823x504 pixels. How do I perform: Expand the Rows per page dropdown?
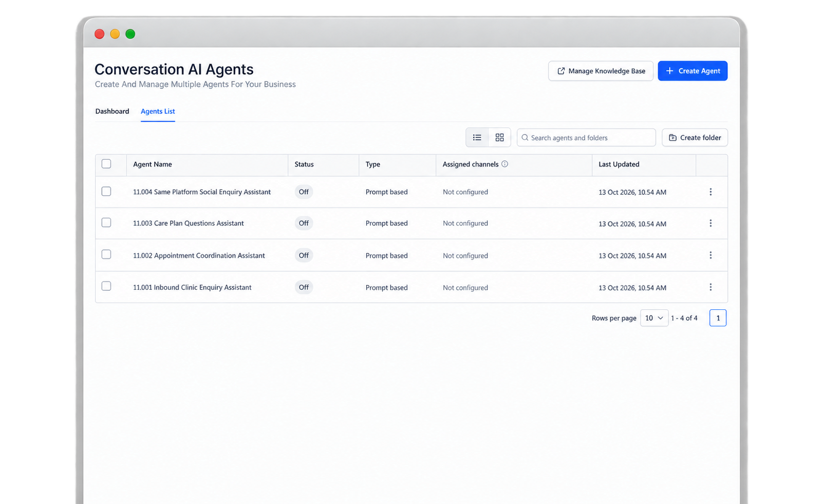[654, 318]
